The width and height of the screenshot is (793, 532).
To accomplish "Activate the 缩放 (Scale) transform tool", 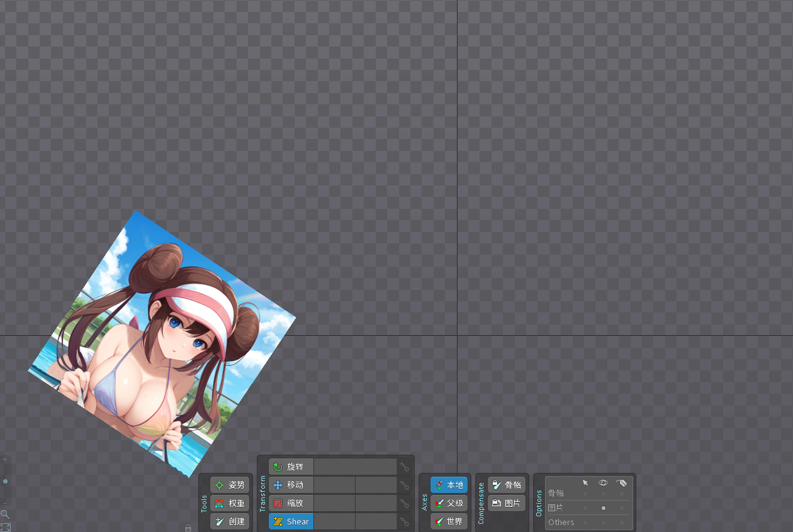I will [291, 503].
